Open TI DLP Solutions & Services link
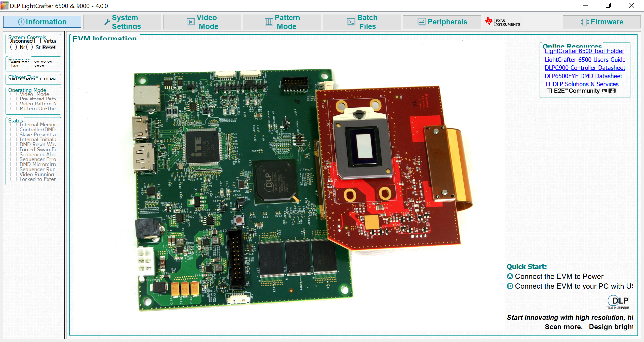The height and width of the screenshot is (342, 644). 582,84
